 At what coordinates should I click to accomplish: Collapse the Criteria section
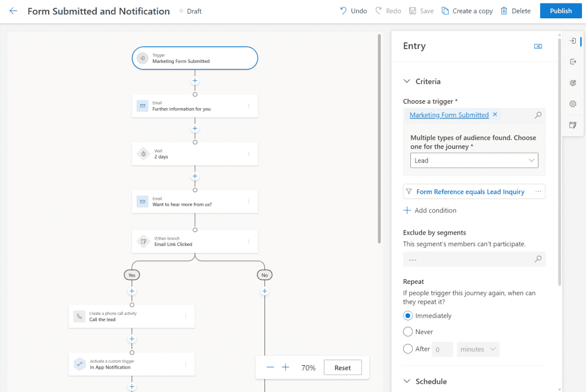coord(407,81)
